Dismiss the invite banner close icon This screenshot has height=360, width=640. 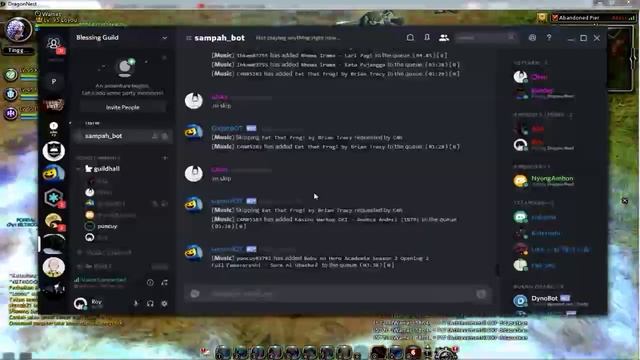(x=164, y=58)
